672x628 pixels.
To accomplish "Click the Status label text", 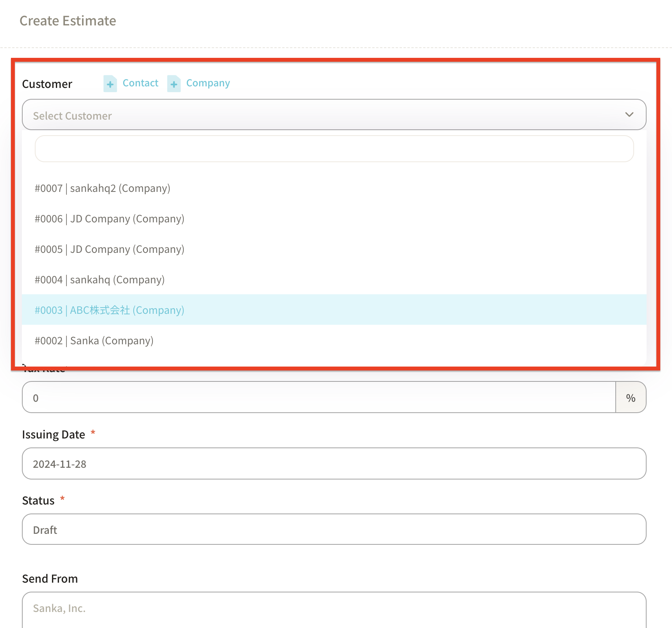I will pos(38,501).
